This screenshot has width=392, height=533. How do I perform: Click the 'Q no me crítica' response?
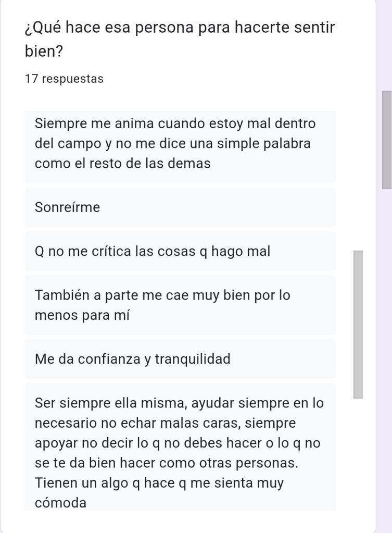[x=153, y=252]
